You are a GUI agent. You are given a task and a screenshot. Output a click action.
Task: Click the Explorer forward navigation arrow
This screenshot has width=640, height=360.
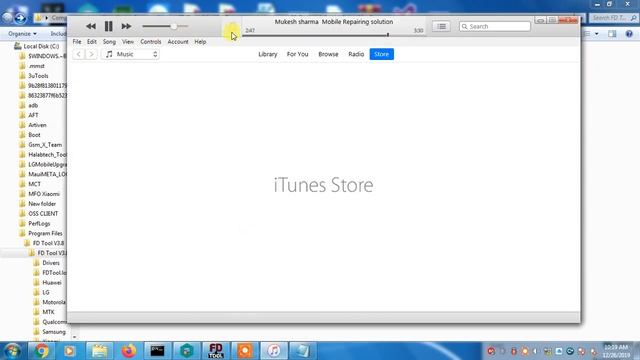point(20,18)
